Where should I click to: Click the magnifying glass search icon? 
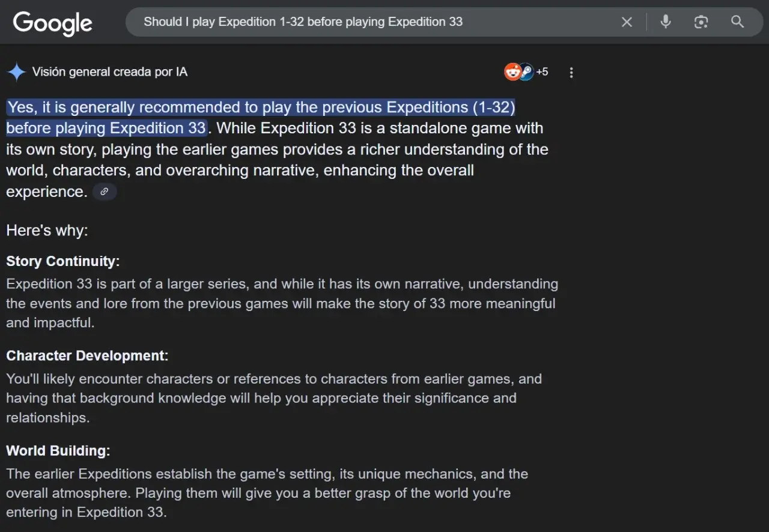coord(737,22)
